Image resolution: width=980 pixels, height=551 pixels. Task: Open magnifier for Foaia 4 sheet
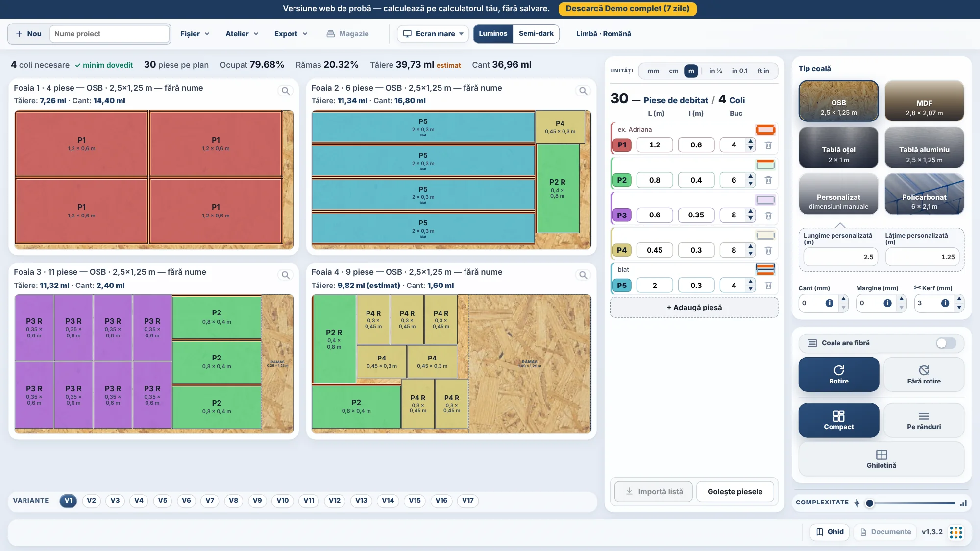pos(583,275)
